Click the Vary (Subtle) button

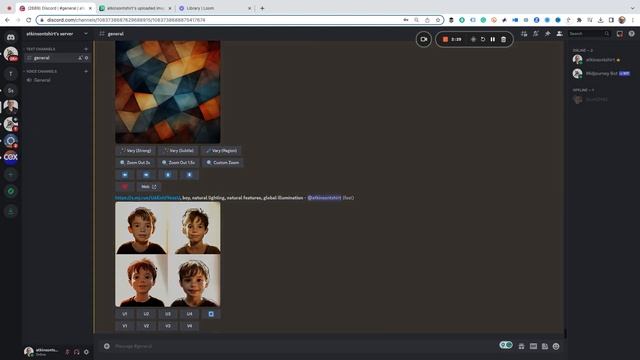pos(178,151)
